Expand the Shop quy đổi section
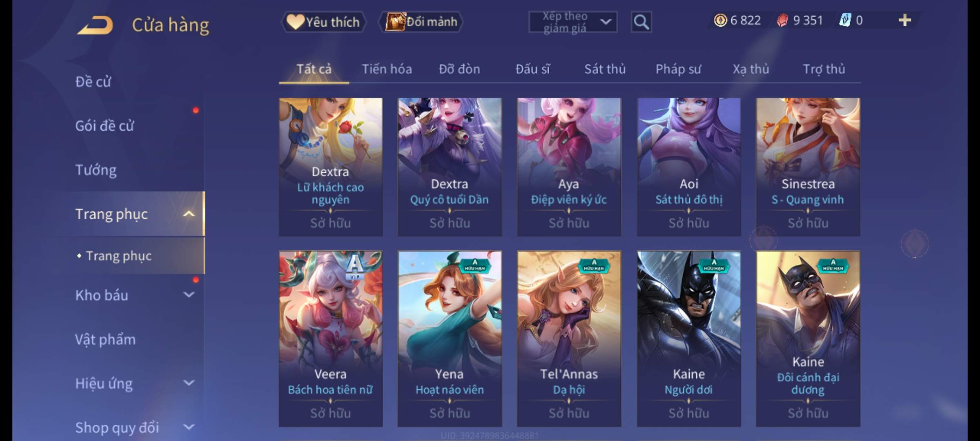 189,427
